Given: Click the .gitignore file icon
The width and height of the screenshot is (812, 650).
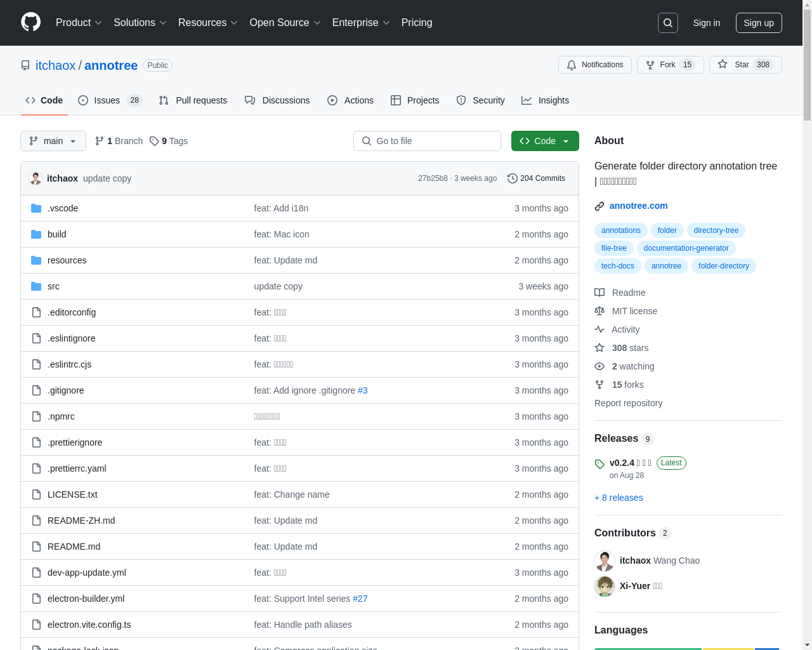Looking at the screenshot, I should 36,390.
